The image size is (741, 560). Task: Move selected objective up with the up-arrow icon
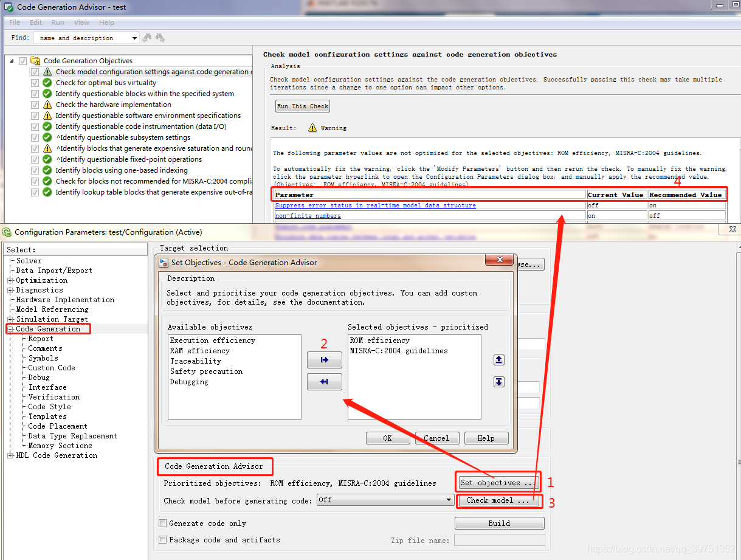[498, 360]
